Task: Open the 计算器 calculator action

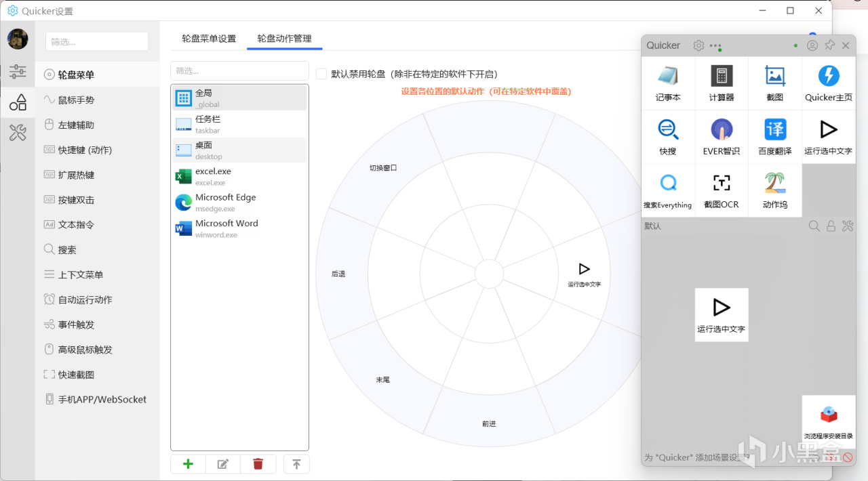Action: (722, 83)
